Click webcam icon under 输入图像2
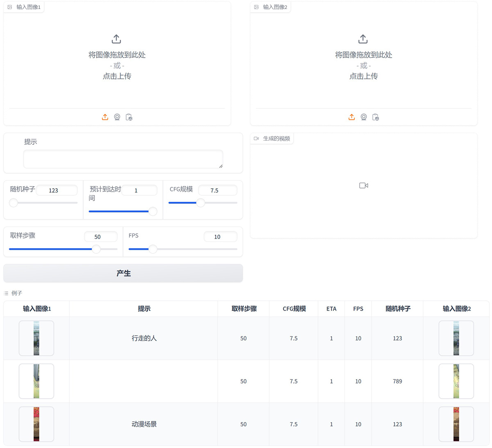 click(364, 117)
